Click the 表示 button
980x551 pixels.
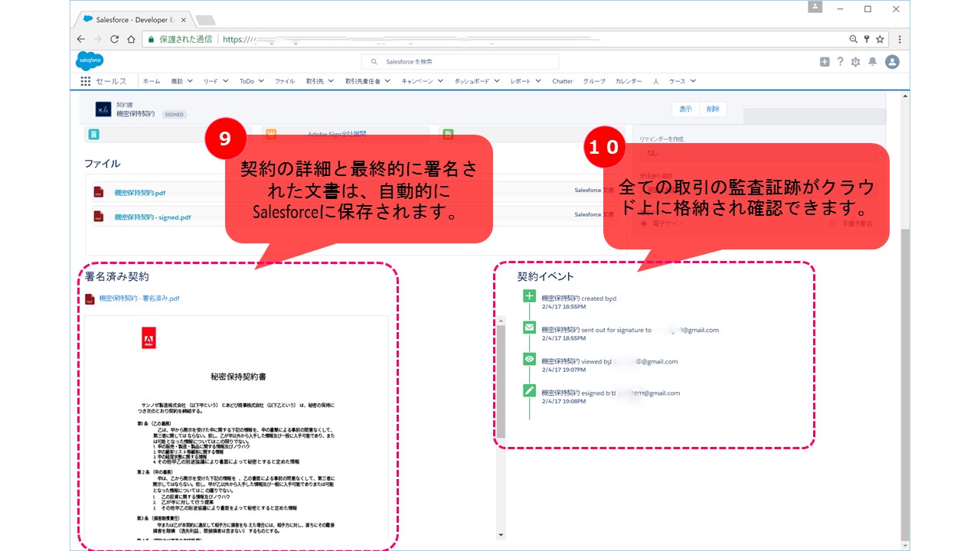coord(685,109)
